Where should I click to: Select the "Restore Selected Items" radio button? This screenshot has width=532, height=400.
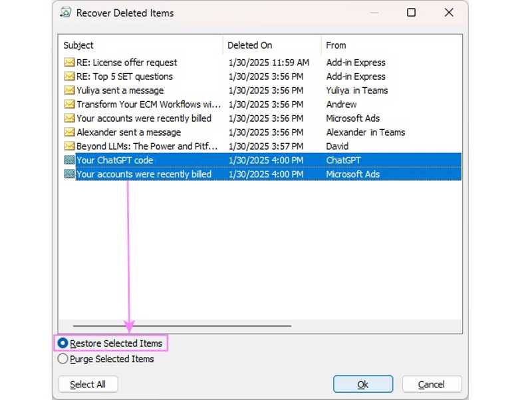click(x=63, y=343)
